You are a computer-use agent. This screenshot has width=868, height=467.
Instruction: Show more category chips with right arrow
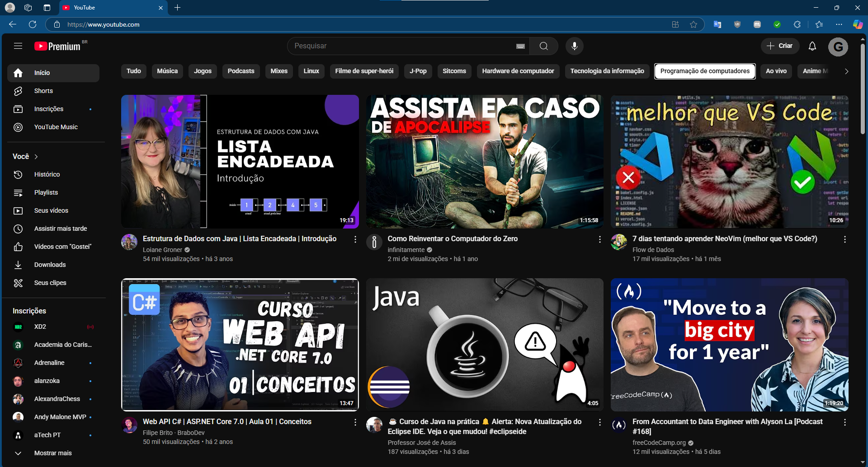point(846,71)
